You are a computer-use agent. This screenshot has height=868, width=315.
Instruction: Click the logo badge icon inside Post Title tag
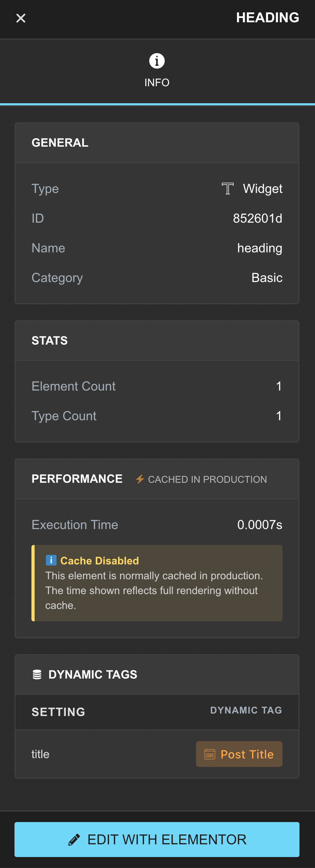point(209,754)
